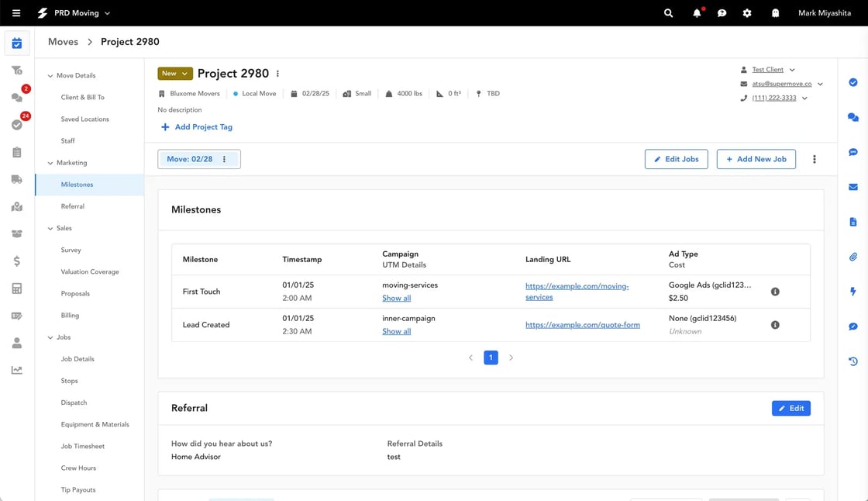
Task: Click Mark Miyashita user name
Action: coord(825,12)
